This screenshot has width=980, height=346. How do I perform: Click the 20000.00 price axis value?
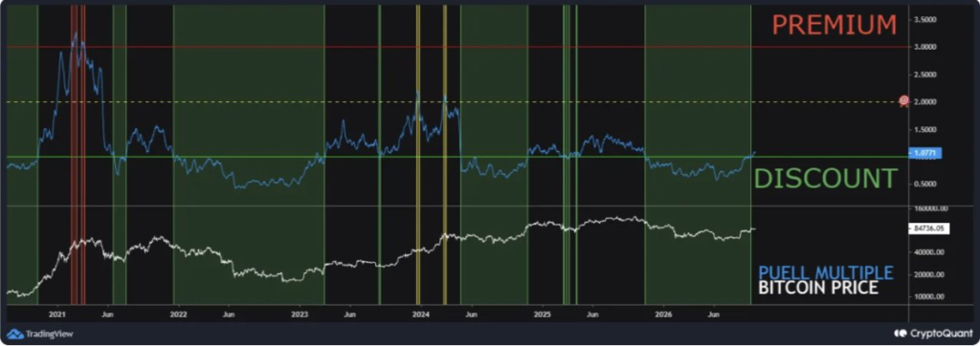click(x=928, y=275)
